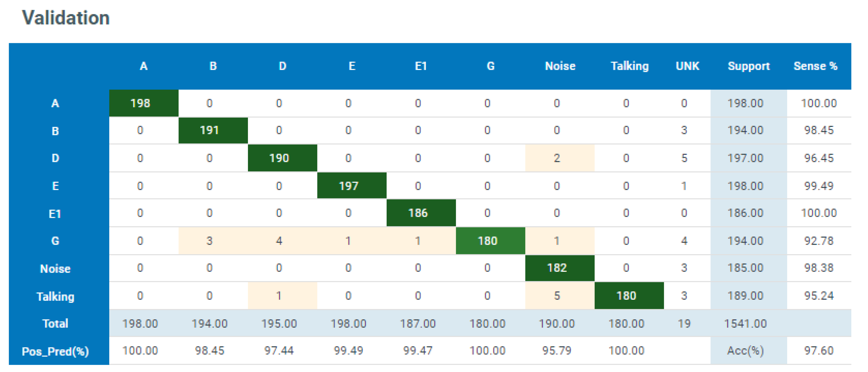Click the green E1 diagonal cell 186
This screenshot has height=372, width=868.
pyautogui.click(x=421, y=213)
